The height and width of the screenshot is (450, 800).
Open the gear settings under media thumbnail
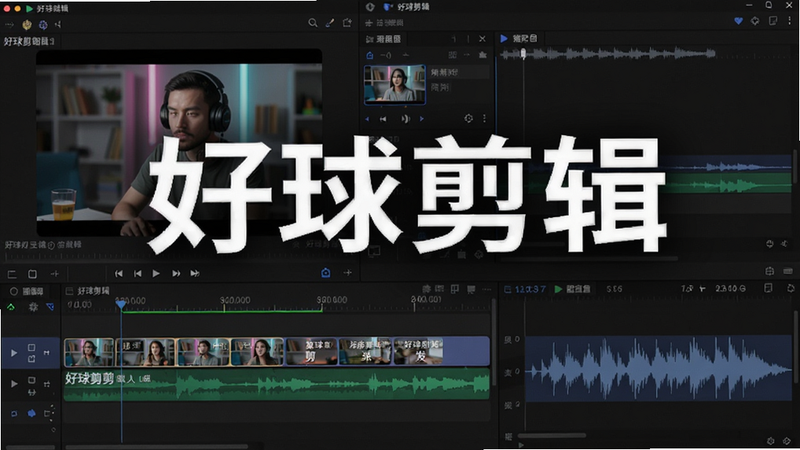click(x=468, y=118)
